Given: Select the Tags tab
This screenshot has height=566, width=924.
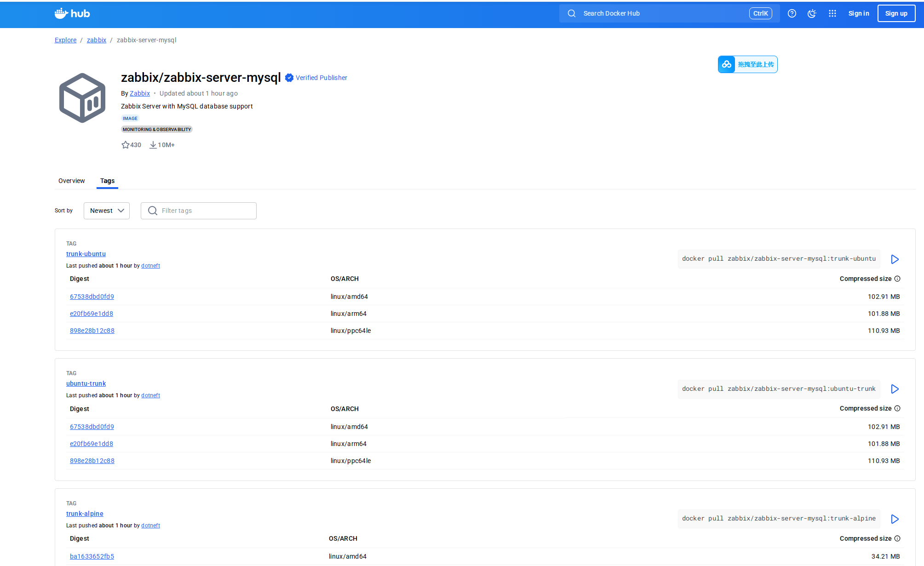Looking at the screenshot, I should [x=107, y=181].
